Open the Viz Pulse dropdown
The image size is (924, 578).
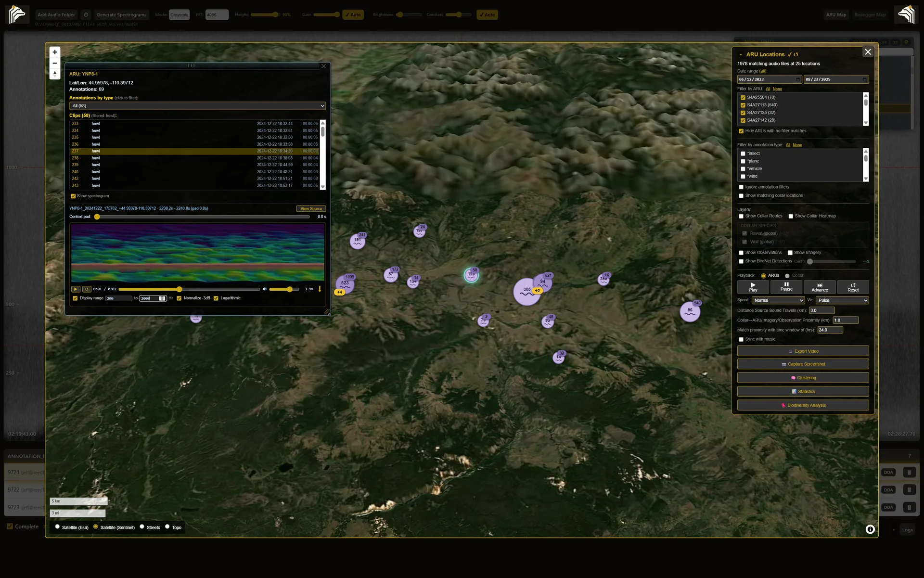[842, 300]
